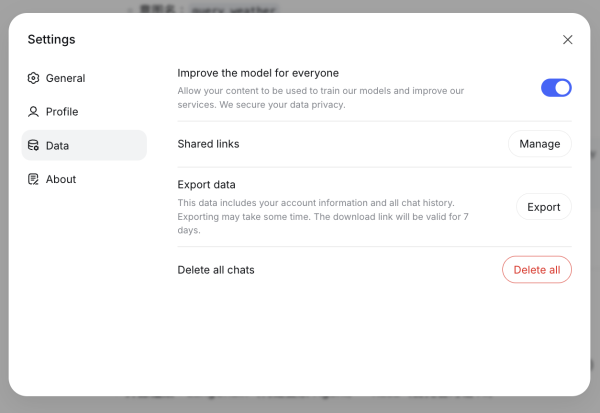Click the data privacy description text
The height and width of the screenshot is (413, 600).
[320, 98]
